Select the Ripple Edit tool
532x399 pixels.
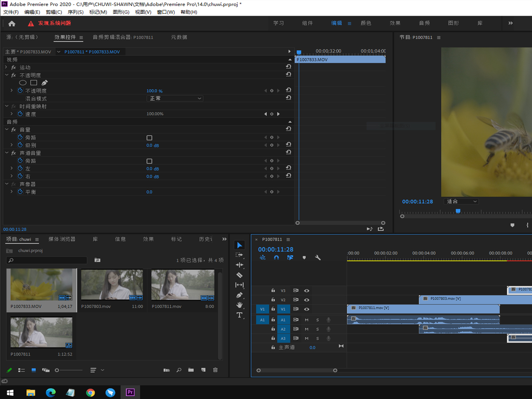pyautogui.click(x=239, y=265)
